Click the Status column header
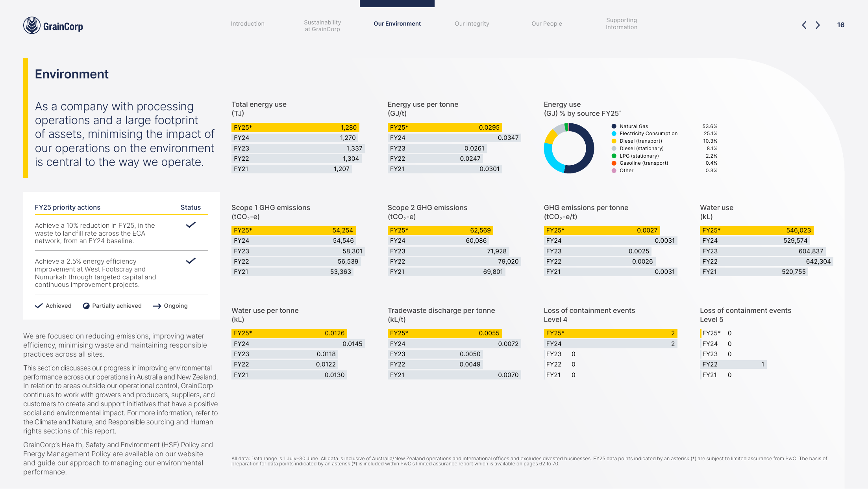The height and width of the screenshot is (489, 868). click(x=191, y=207)
